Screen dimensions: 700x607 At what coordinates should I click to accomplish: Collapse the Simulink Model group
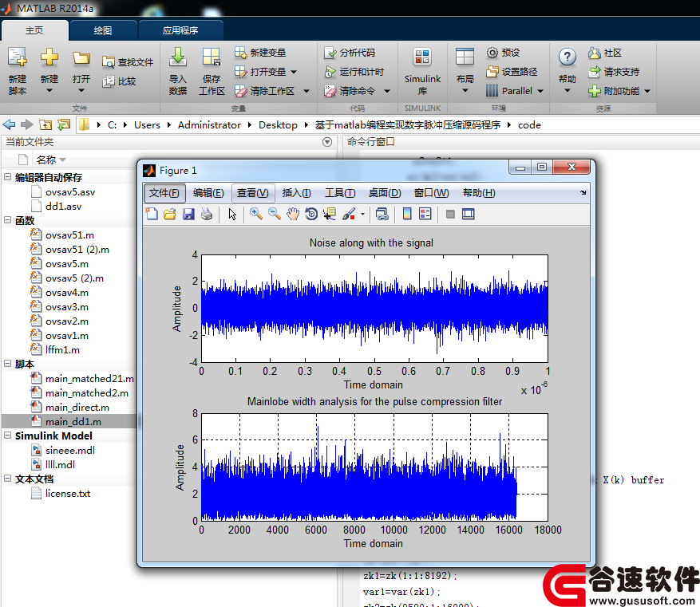pyautogui.click(x=8, y=436)
